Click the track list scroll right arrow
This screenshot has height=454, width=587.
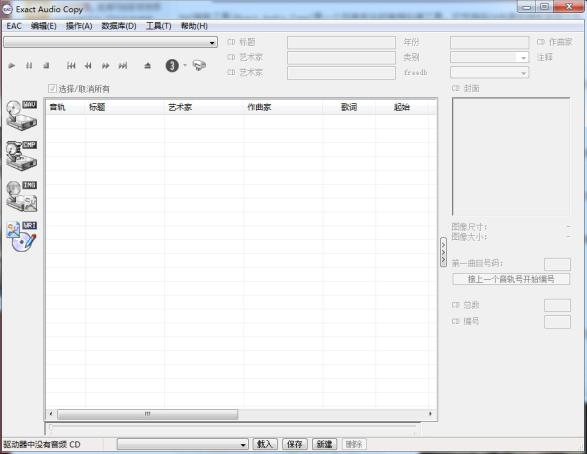(x=430, y=414)
